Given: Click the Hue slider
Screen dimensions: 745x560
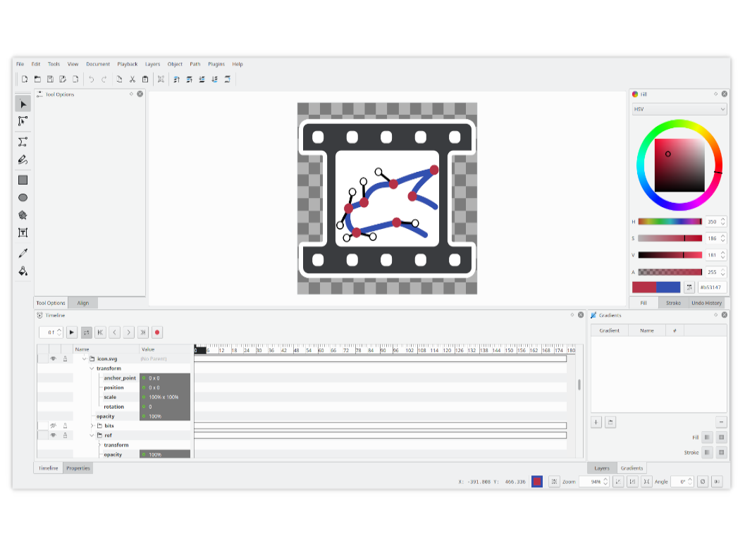Looking at the screenshot, I should (670, 221).
